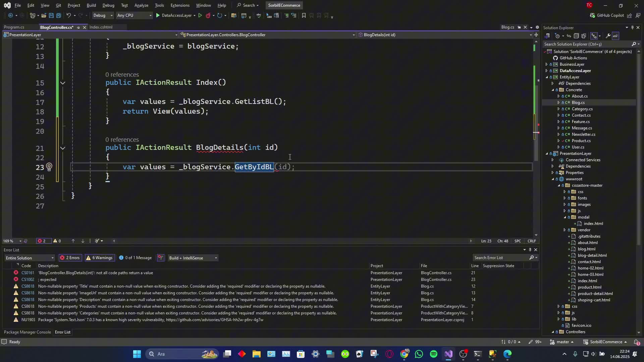Open GitHub Copilot from the top right

(607, 15)
